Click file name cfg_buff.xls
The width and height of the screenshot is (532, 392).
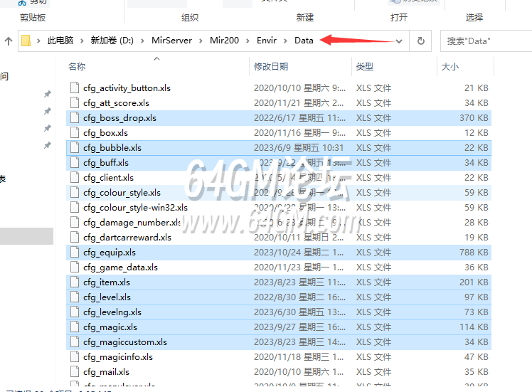[x=106, y=163]
